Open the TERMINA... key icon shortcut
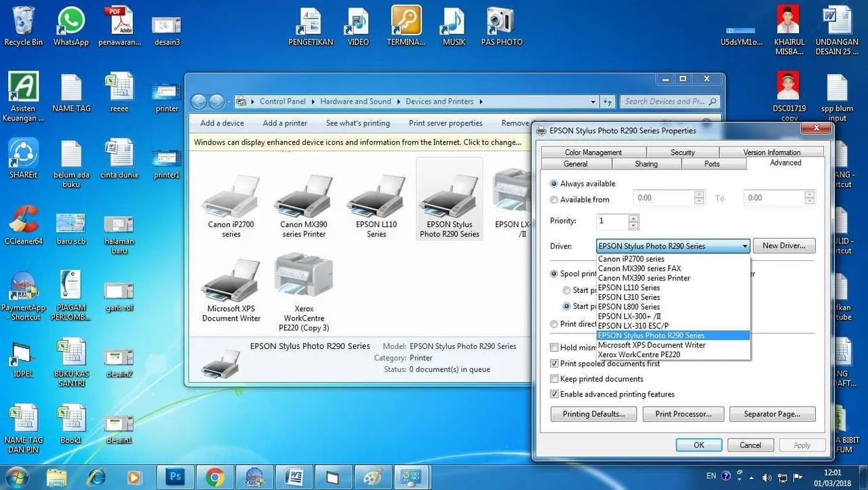This screenshot has width=868, height=490. (406, 26)
